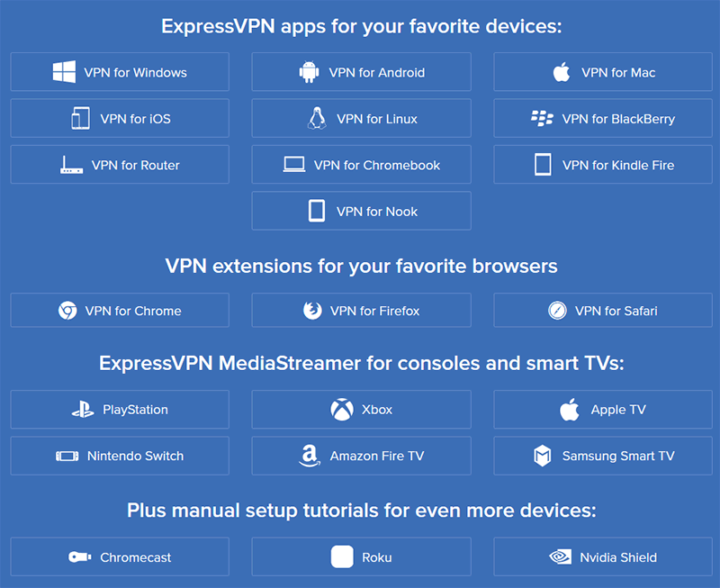Click the Firefox logo icon
Viewport: 720px width, 588px height.
[312, 311]
